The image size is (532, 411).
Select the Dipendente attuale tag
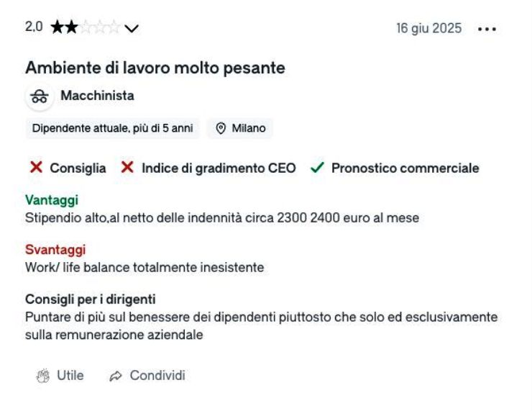pyautogui.click(x=112, y=128)
